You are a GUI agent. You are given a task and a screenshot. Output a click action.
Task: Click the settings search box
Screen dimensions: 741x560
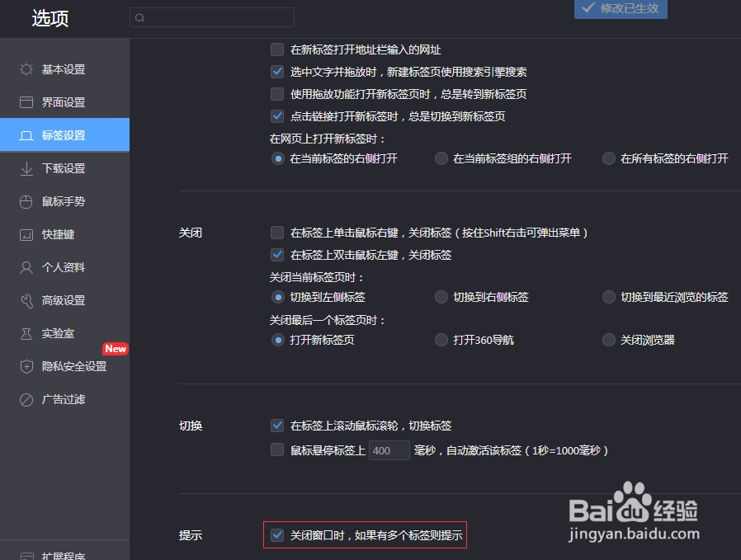pyautogui.click(x=211, y=16)
